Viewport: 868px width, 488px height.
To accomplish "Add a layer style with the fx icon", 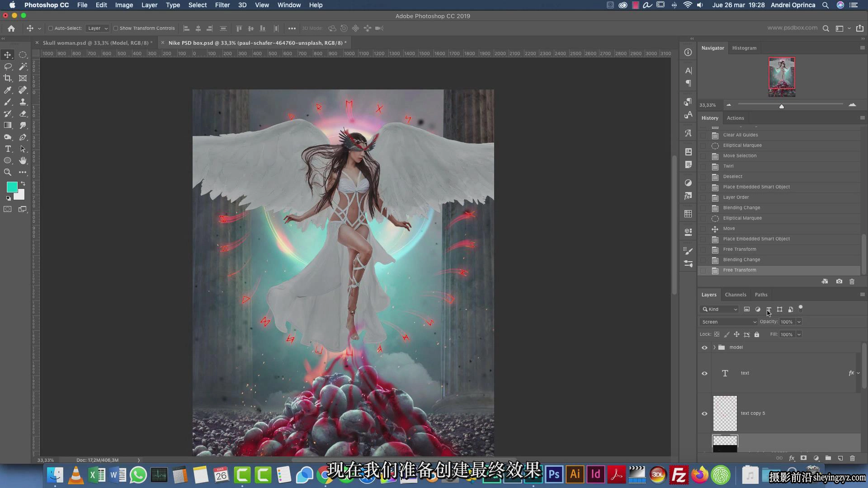I will (792, 458).
